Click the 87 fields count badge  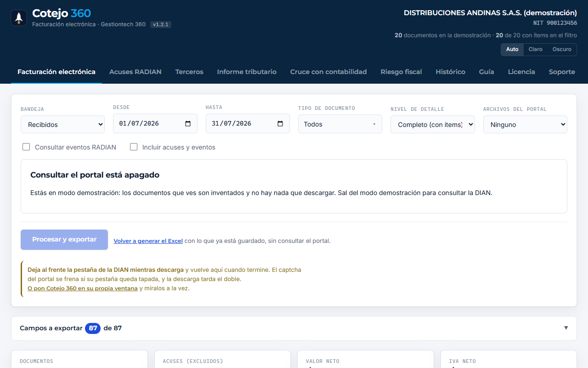click(93, 328)
